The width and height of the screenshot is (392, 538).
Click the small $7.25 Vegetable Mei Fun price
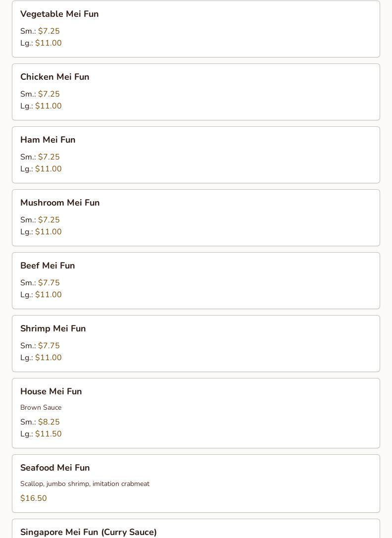(49, 31)
